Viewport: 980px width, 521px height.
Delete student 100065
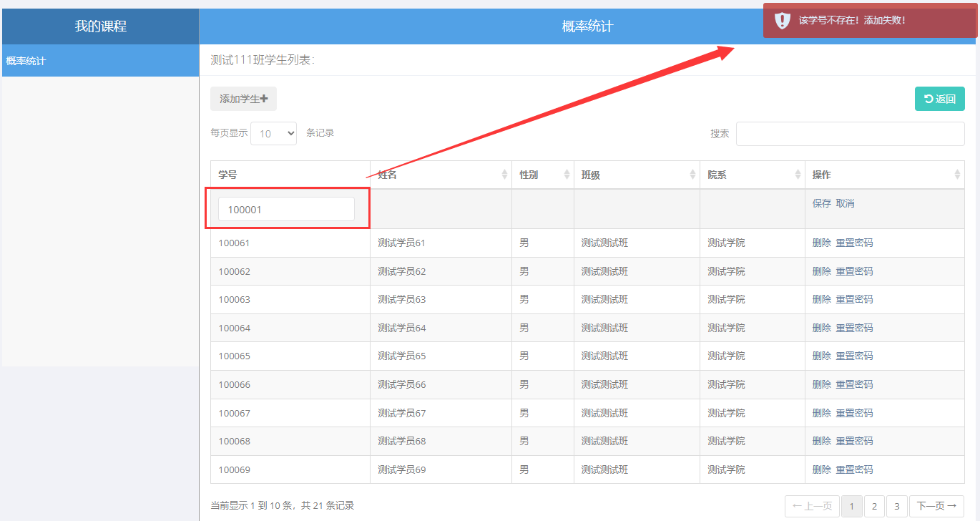822,356
